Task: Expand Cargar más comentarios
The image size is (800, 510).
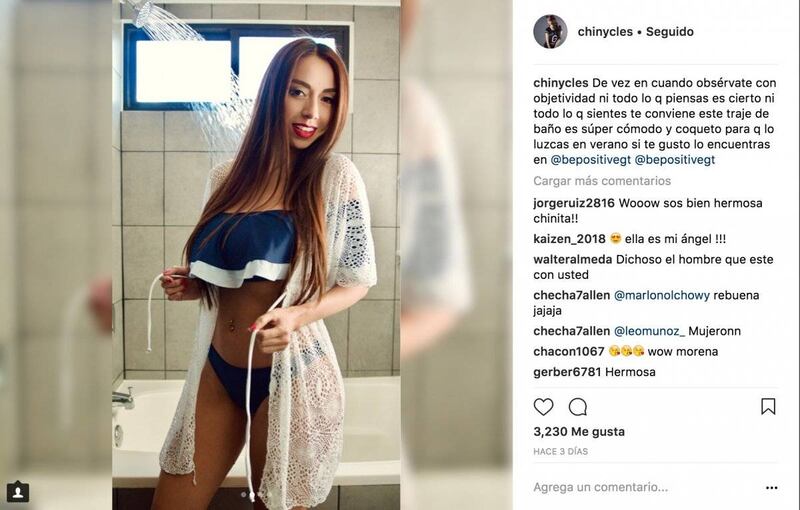Action: [602, 181]
